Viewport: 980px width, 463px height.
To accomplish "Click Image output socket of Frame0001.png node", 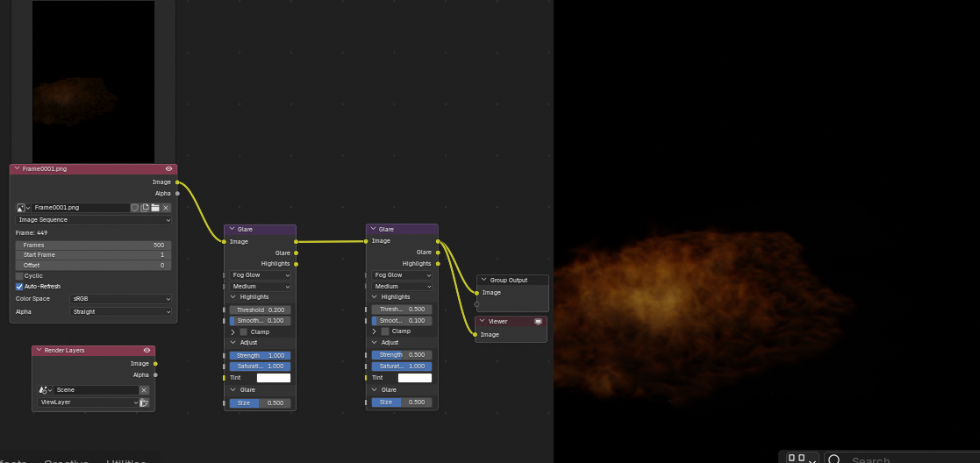I will click(177, 182).
